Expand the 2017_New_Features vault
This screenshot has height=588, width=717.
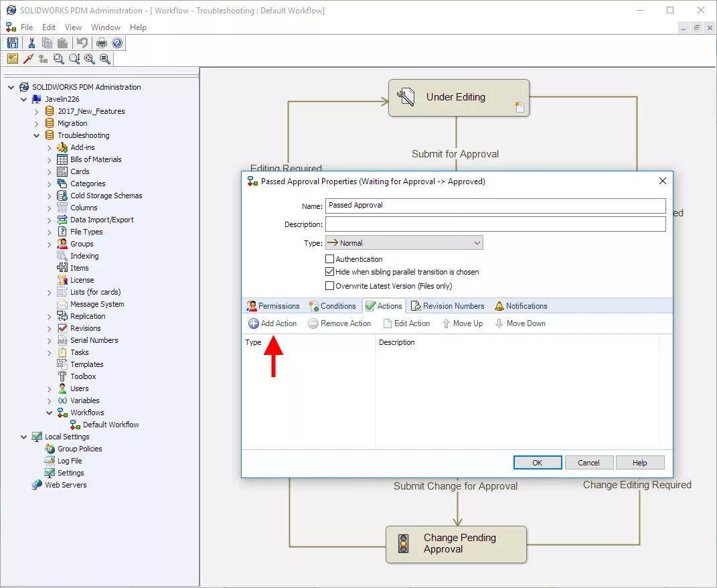[37, 111]
